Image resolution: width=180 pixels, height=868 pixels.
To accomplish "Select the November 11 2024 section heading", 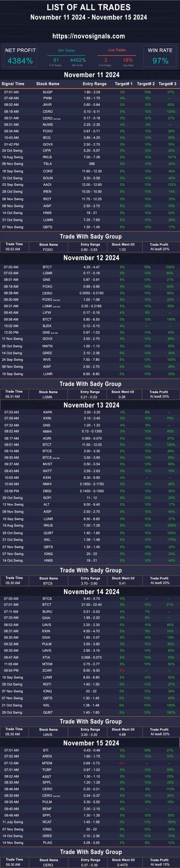I will [92, 75].
